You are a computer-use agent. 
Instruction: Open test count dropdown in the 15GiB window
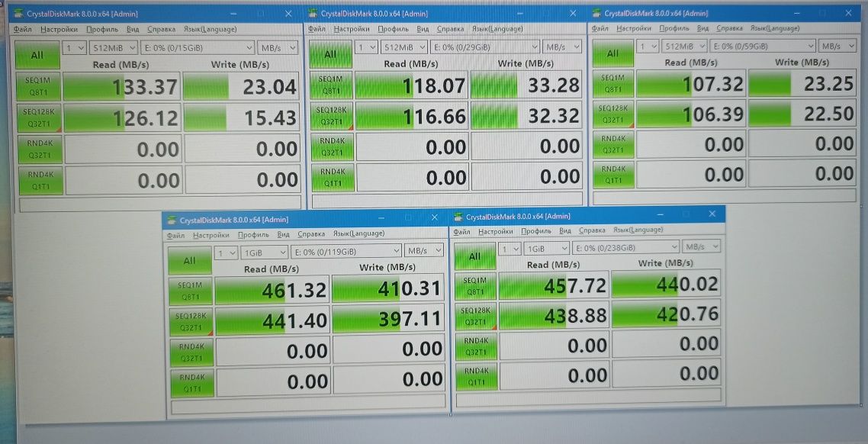pos(75,47)
